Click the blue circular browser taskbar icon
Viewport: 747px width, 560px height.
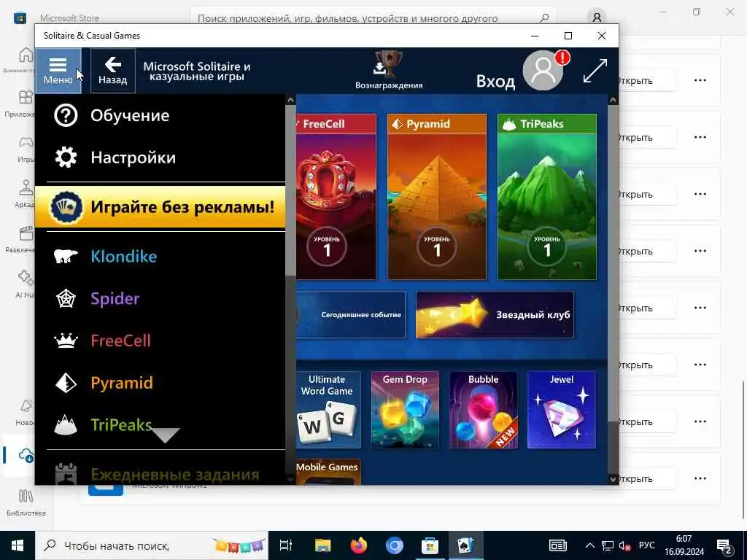coord(395,545)
